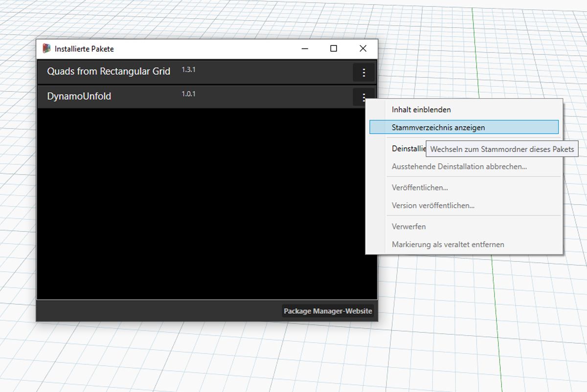The width and height of the screenshot is (587, 392).
Task: Choose 'Version veröffentlichen...' menu entry
Action: coord(433,205)
